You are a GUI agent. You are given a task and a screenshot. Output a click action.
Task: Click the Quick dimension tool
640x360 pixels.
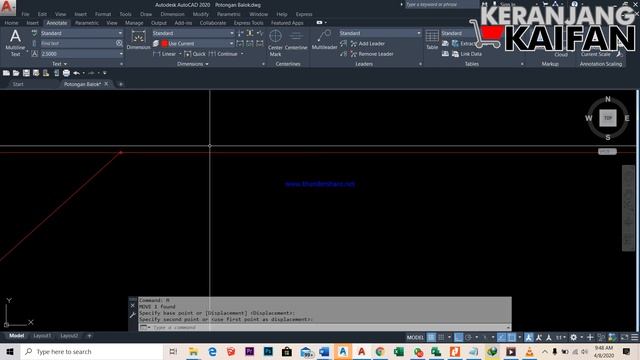195,54
